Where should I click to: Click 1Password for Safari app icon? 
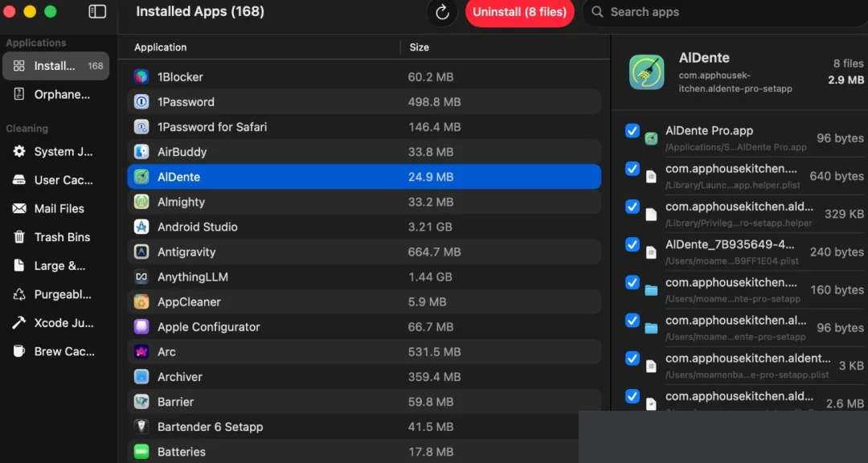(x=141, y=127)
